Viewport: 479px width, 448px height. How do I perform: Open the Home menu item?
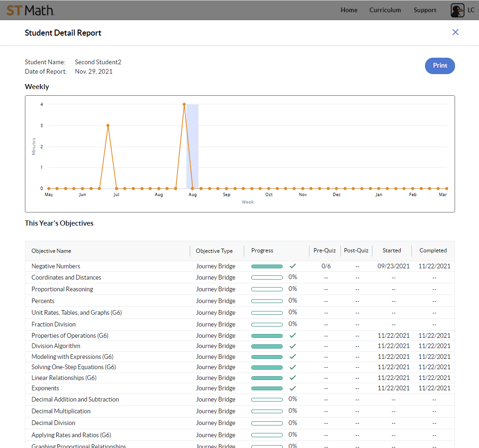[349, 10]
